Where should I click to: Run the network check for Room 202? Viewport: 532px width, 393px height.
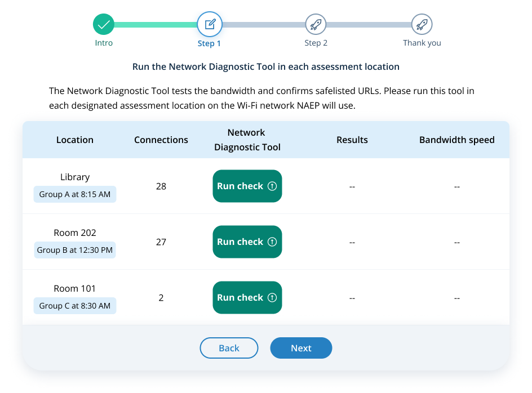tap(241, 242)
